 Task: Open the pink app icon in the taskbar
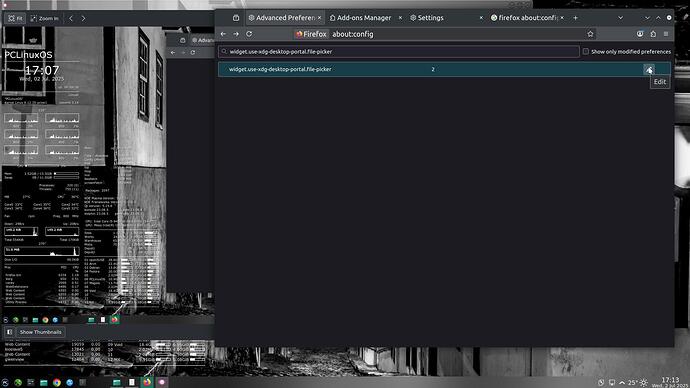(161, 382)
